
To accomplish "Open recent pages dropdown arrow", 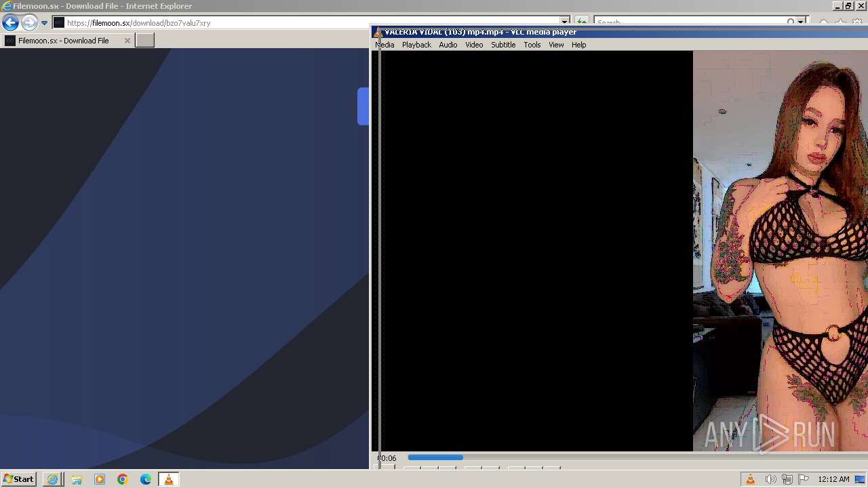I will tap(44, 23).
